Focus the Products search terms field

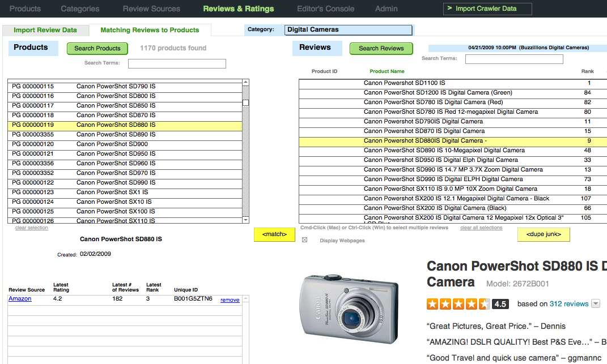(177, 63)
